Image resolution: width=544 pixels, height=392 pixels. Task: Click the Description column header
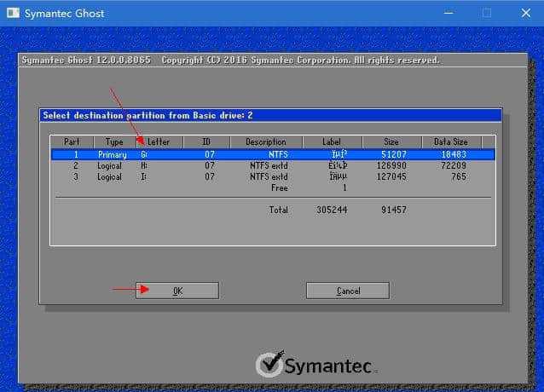(266, 141)
